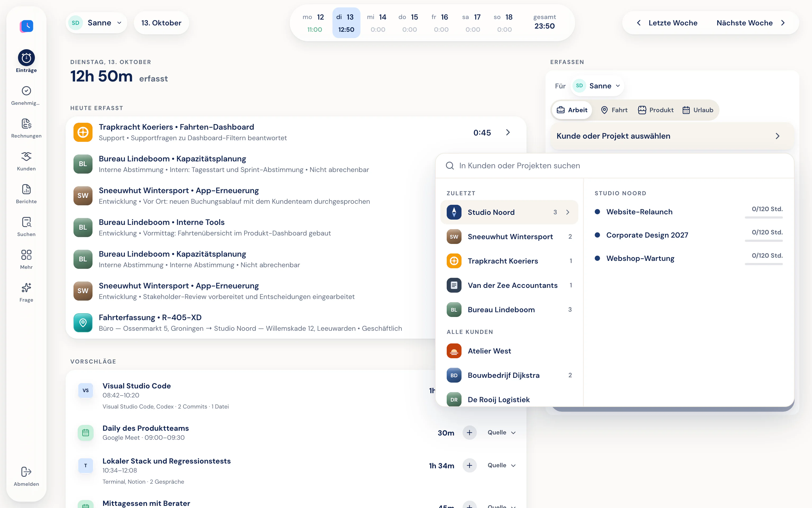Open Trapkracht Koeriers entry chevron
Image resolution: width=812 pixels, height=508 pixels.
508,132
